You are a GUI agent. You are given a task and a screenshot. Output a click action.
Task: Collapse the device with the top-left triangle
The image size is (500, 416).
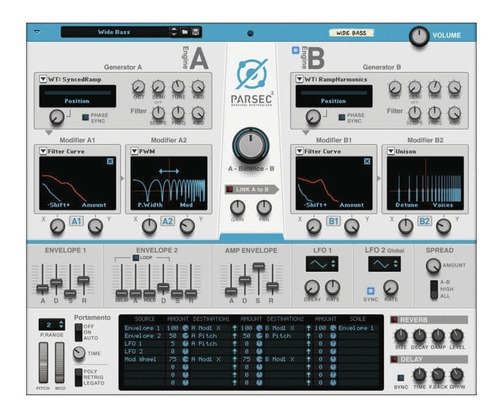[x=37, y=32]
